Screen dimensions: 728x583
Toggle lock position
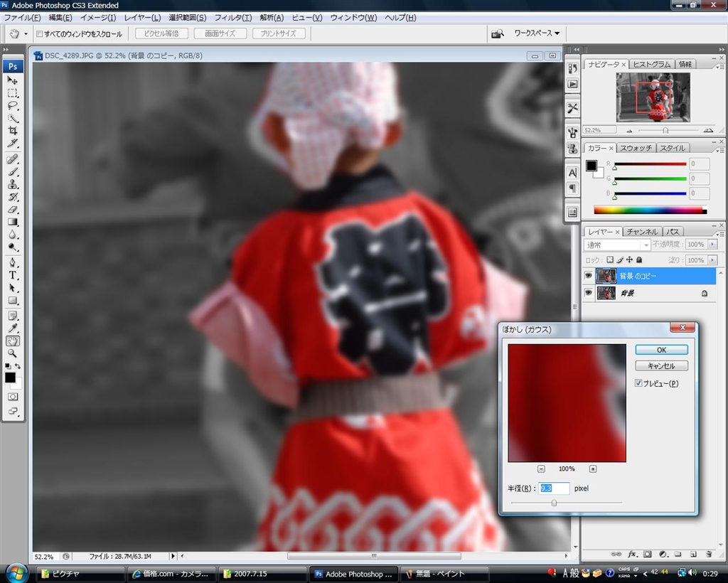pos(630,260)
